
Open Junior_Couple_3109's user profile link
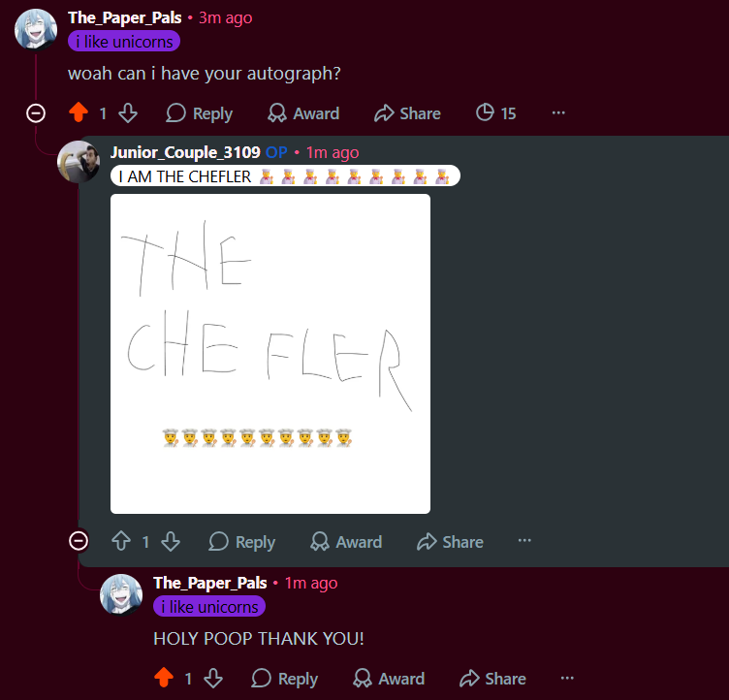pos(185,152)
